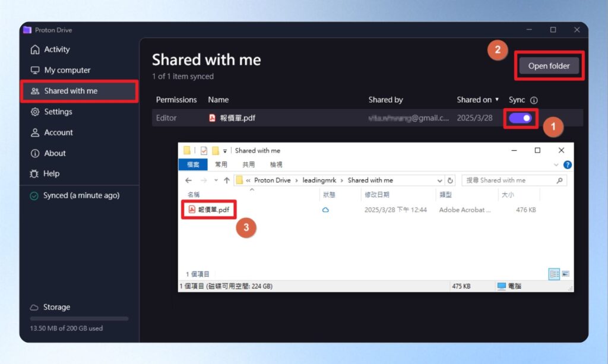Viewport: 608px width, 364px height.
Task: Sort by 大小 column in Explorer
Action: pyautogui.click(x=508, y=195)
